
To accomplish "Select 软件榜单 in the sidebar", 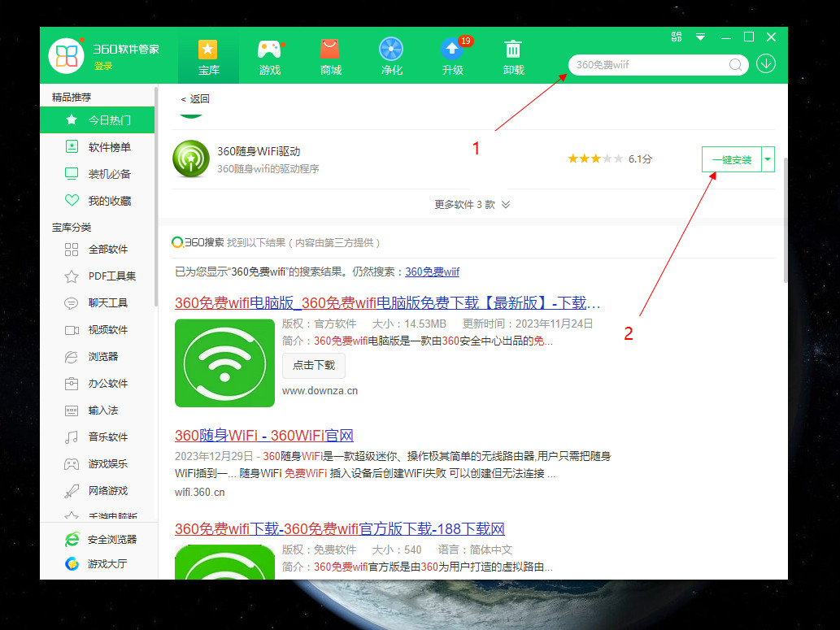I will coord(97,147).
